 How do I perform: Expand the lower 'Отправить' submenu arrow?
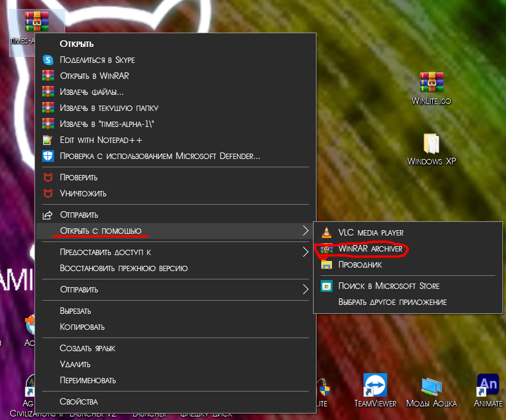click(x=305, y=289)
